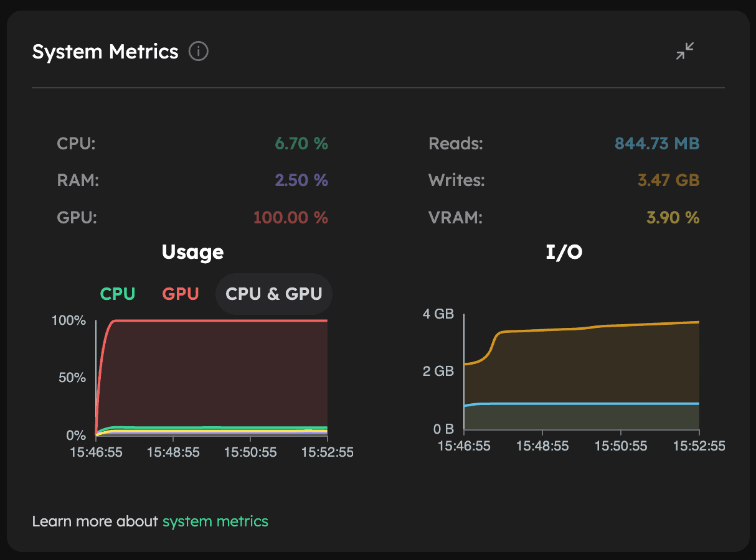Click the orange Writes curve in the I/O chart
This screenshot has width=756, height=560.
(x=592, y=327)
